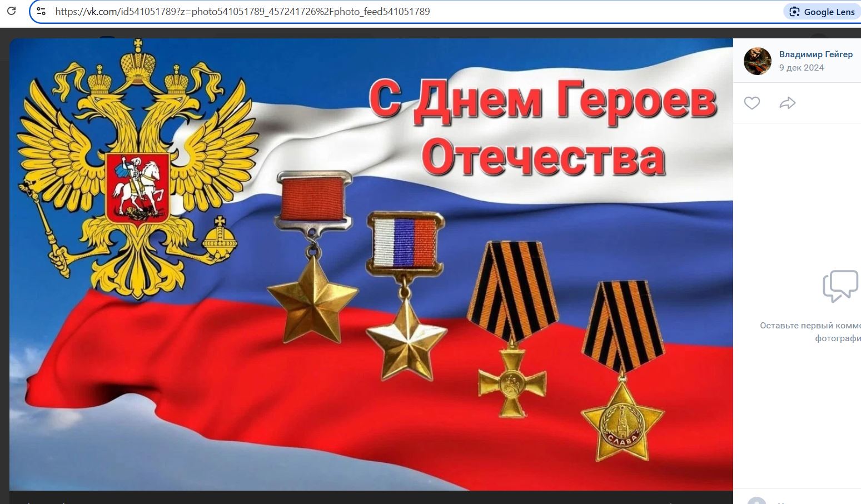Open the 9 дек 2024 post date
The width and height of the screenshot is (861, 504).
coord(801,68)
